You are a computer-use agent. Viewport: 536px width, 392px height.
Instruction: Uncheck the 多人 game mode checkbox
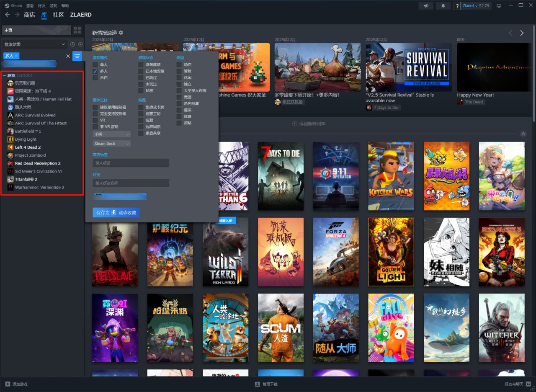point(95,71)
